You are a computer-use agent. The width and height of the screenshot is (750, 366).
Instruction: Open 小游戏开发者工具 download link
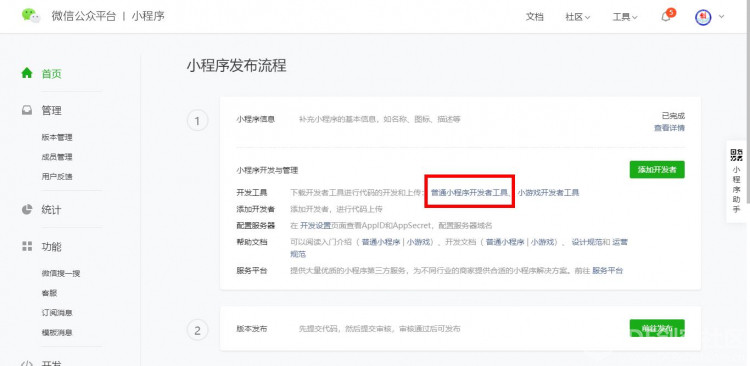(548, 193)
